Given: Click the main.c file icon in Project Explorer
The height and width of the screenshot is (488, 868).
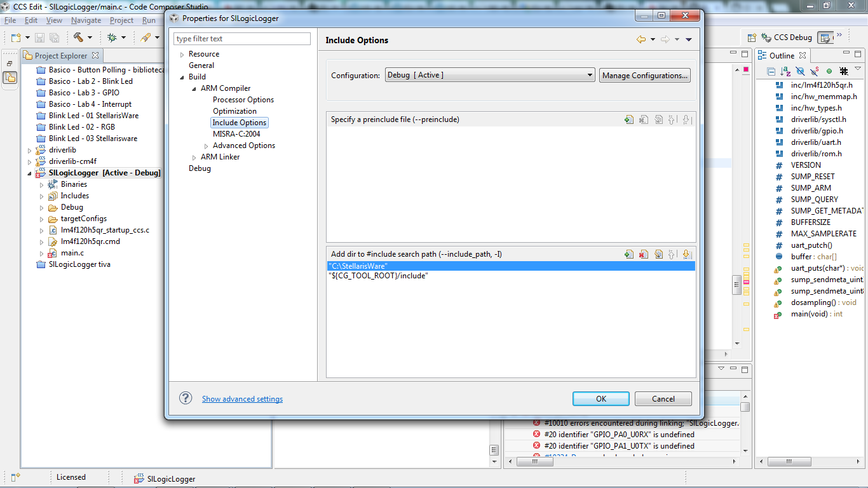Looking at the screenshot, I should [53, 253].
